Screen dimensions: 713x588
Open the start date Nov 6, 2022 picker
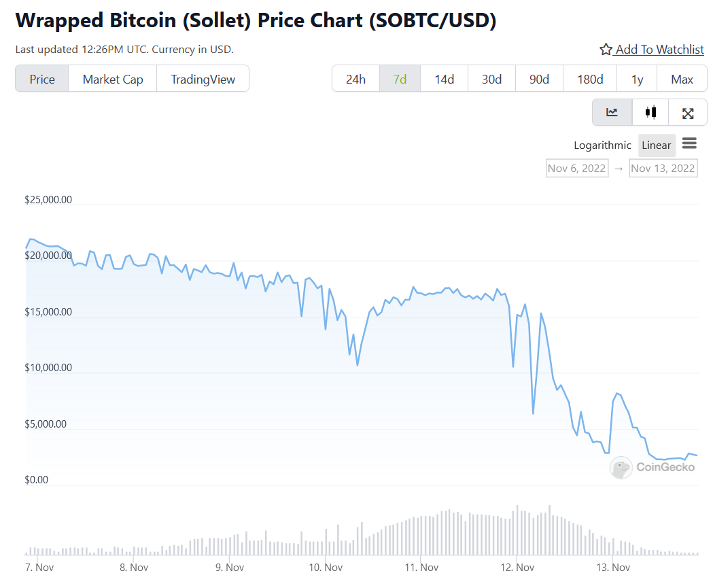tap(576, 168)
